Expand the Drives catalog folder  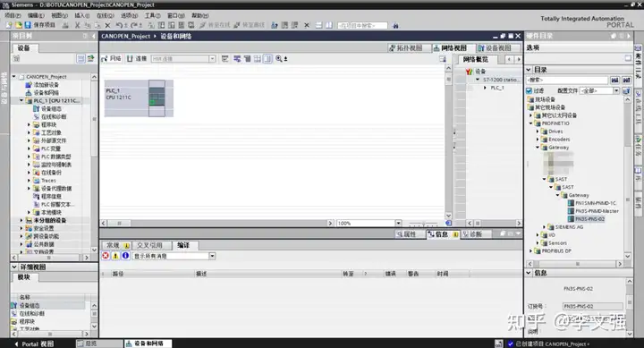(538, 132)
